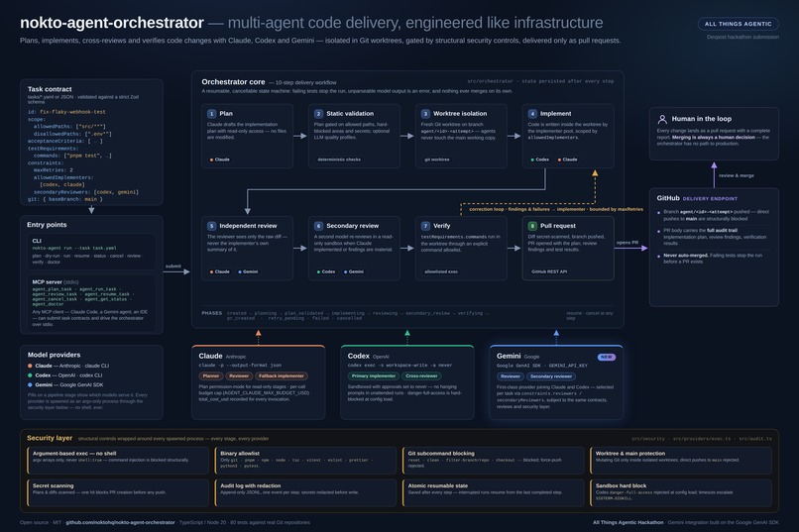Screen dimensions: 799x532
Task: Click the Cross-reviewer pill on the Codex card
Action: [421, 376]
